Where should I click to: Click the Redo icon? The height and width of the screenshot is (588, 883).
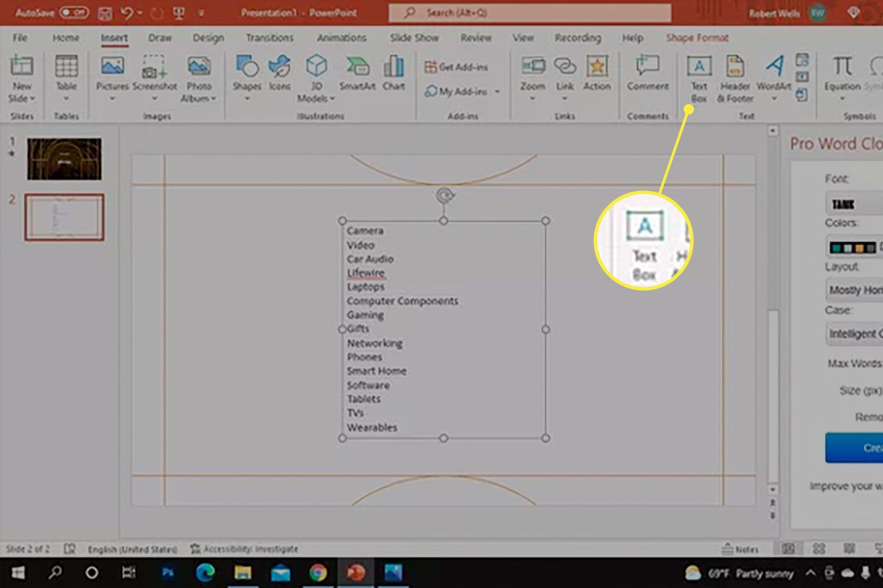click(155, 13)
